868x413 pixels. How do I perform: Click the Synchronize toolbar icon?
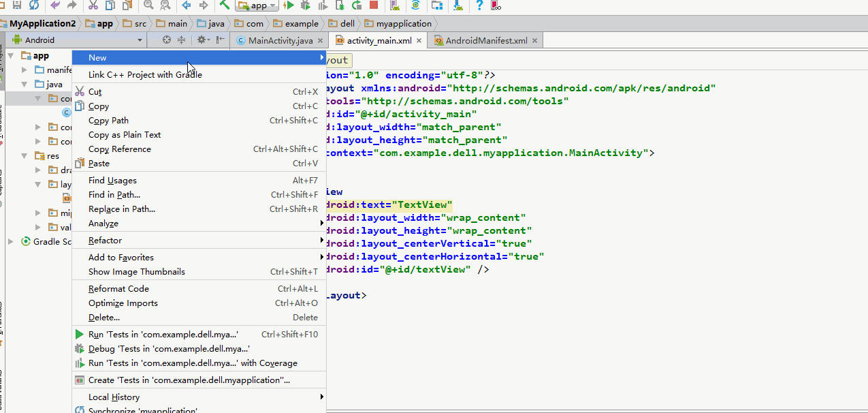coord(33,5)
